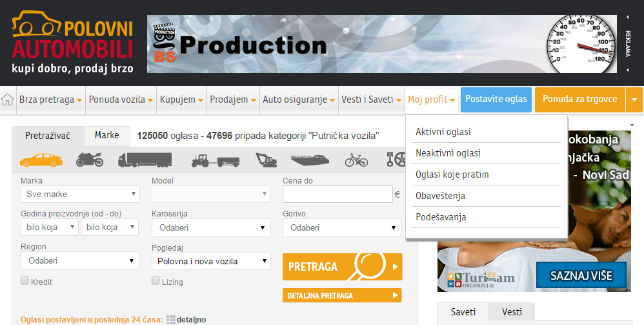Switch to the Saveti tab
This screenshot has width=644, height=325.
(x=463, y=312)
